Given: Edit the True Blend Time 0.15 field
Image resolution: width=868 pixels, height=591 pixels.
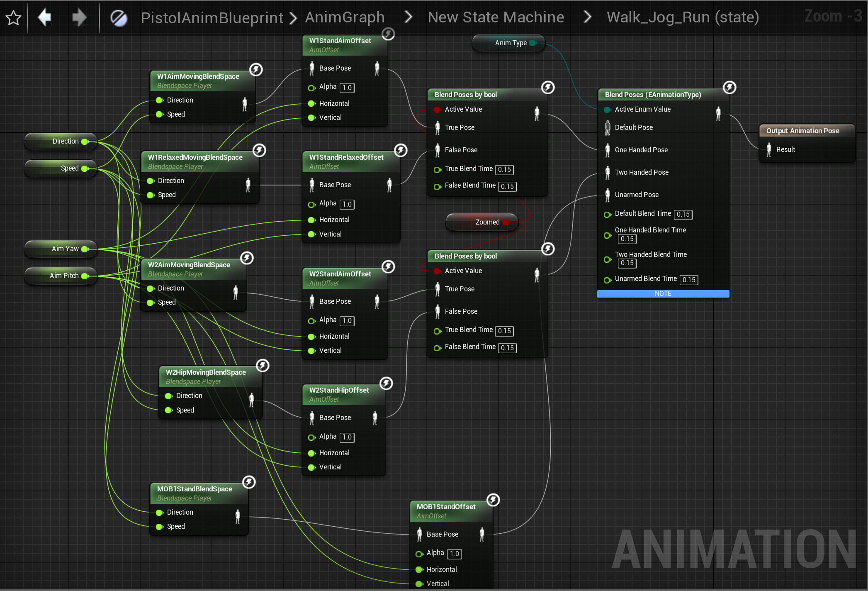Looking at the screenshot, I should point(504,169).
